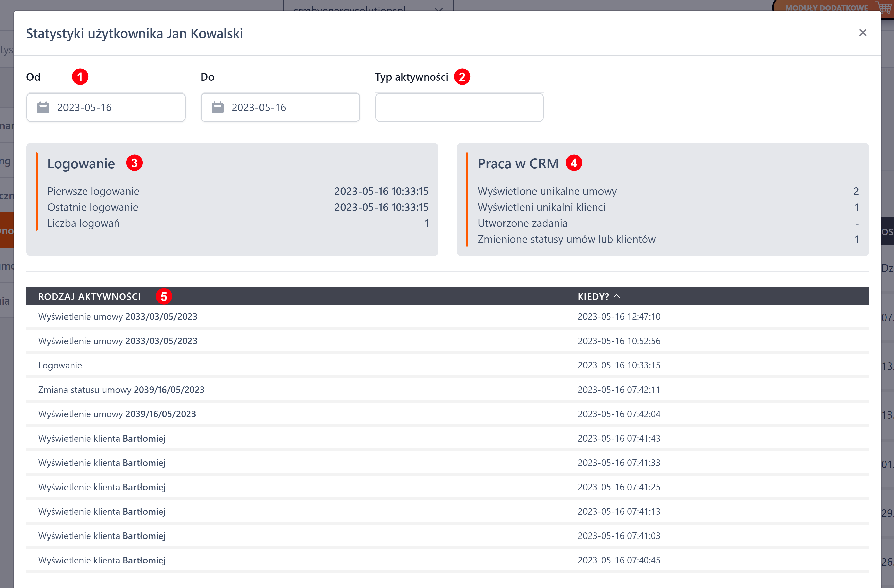Image resolution: width=894 pixels, height=588 pixels.
Task: Open contract 2039/16/05/2023 status change entry
Action: pos(169,390)
